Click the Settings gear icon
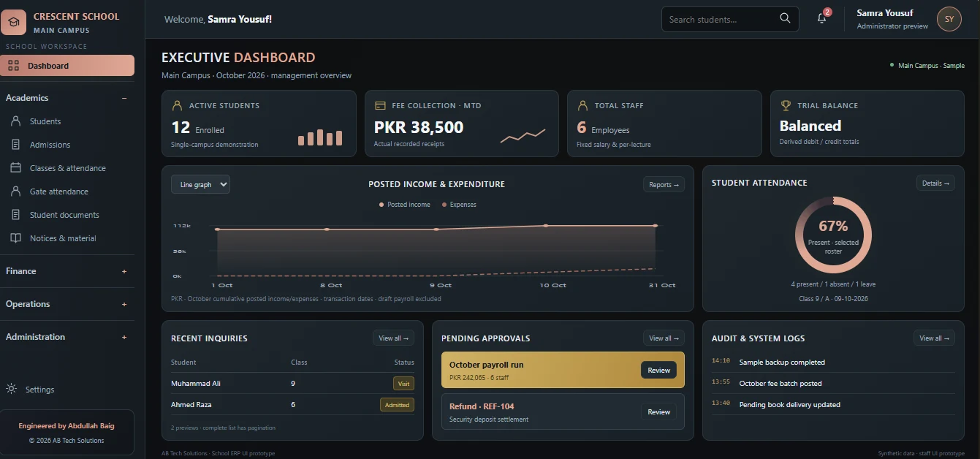The height and width of the screenshot is (459, 980). pos(11,389)
